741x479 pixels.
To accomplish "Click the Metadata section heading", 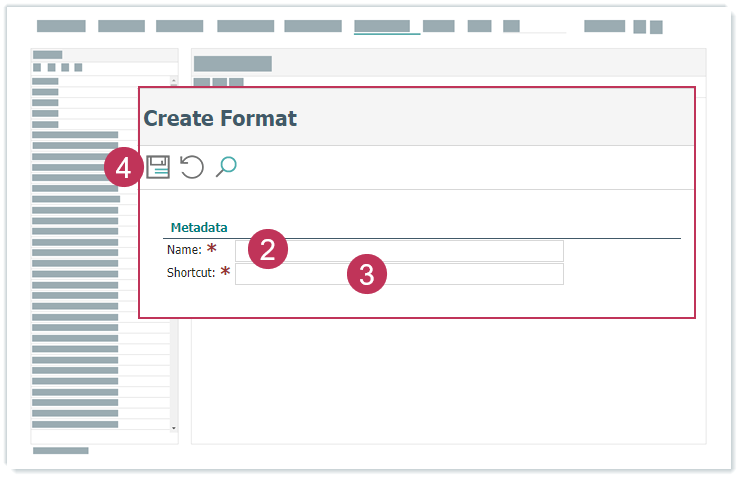I will 199,227.
